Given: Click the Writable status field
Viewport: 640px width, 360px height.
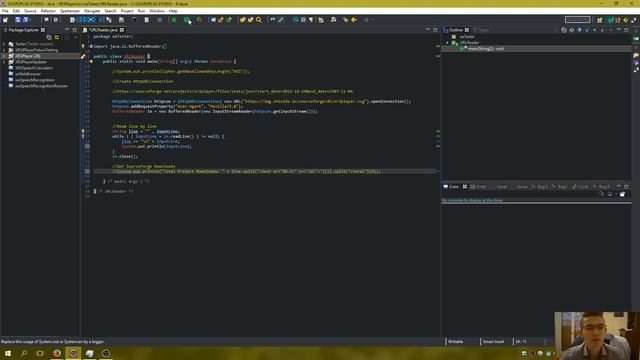Looking at the screenshot, I should [x=456, y=342].
